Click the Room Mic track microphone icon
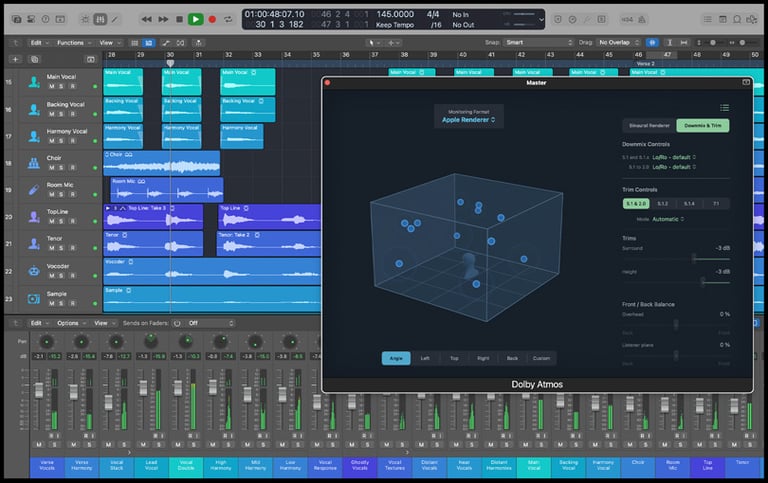 click(x=33, y=189)
